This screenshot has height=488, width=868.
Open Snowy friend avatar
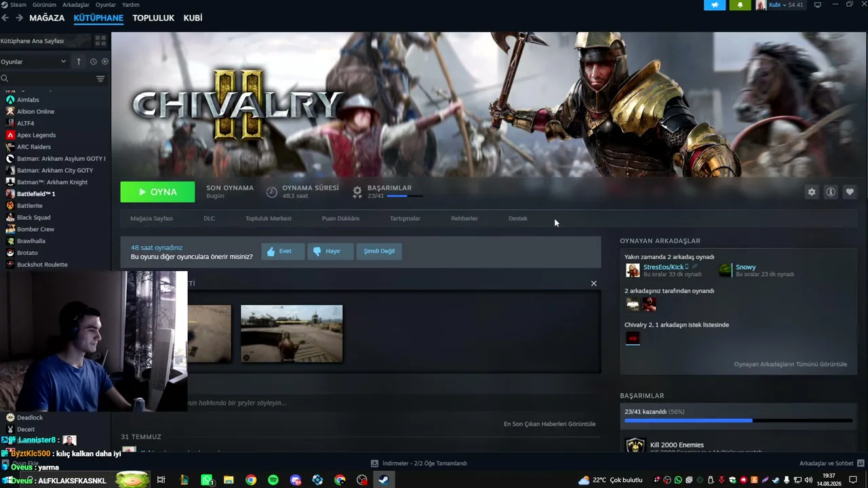click(726, 270)
